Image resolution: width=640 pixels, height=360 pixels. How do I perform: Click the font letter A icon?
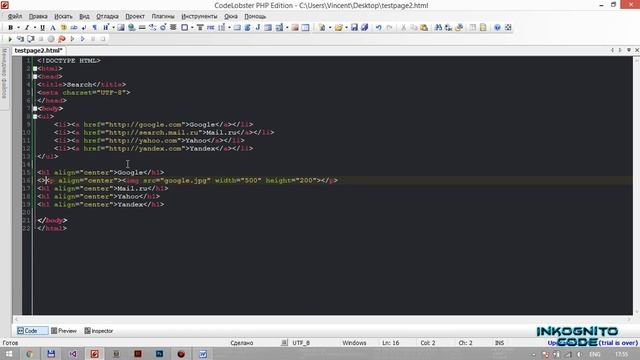[53, 27]
